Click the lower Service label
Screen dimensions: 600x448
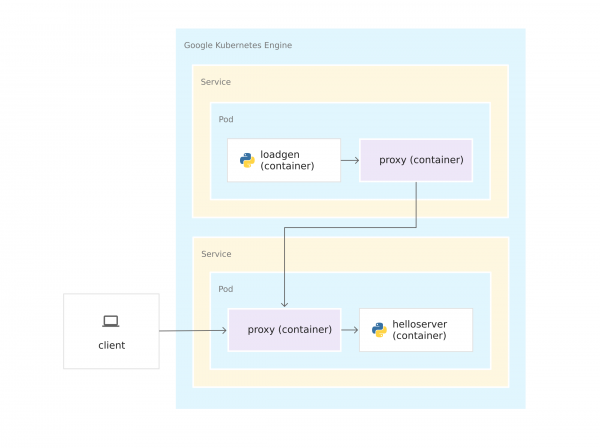pos(216,254)
